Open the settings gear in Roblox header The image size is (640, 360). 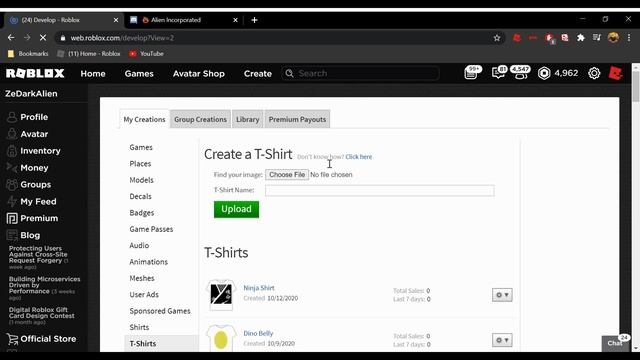[x=594, y=73]
